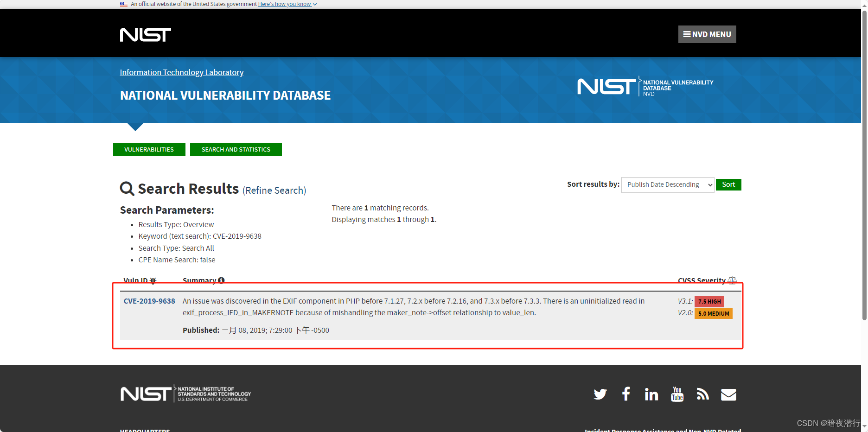
Task: Click the email envelope icon in footer
Action: (728, 394)
